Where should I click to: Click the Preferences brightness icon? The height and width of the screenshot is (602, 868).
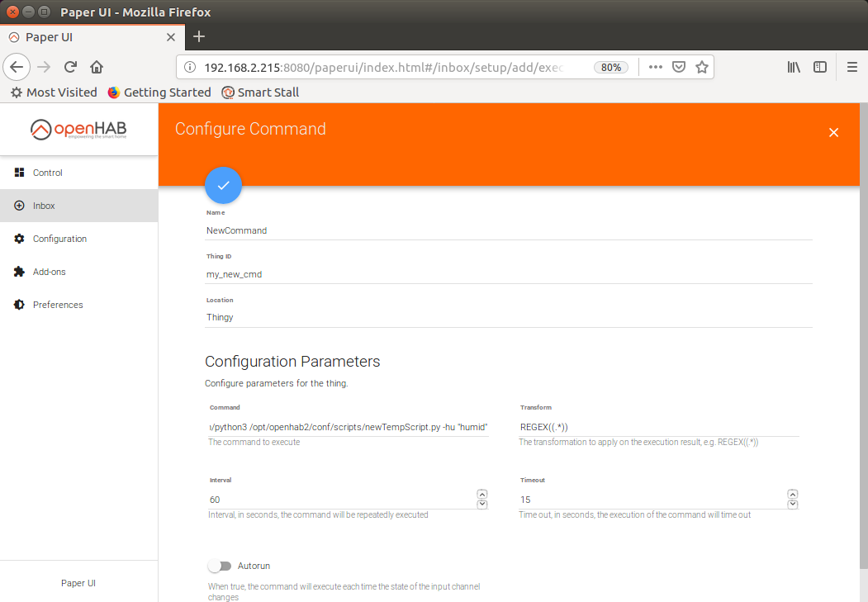pos(19,305)
